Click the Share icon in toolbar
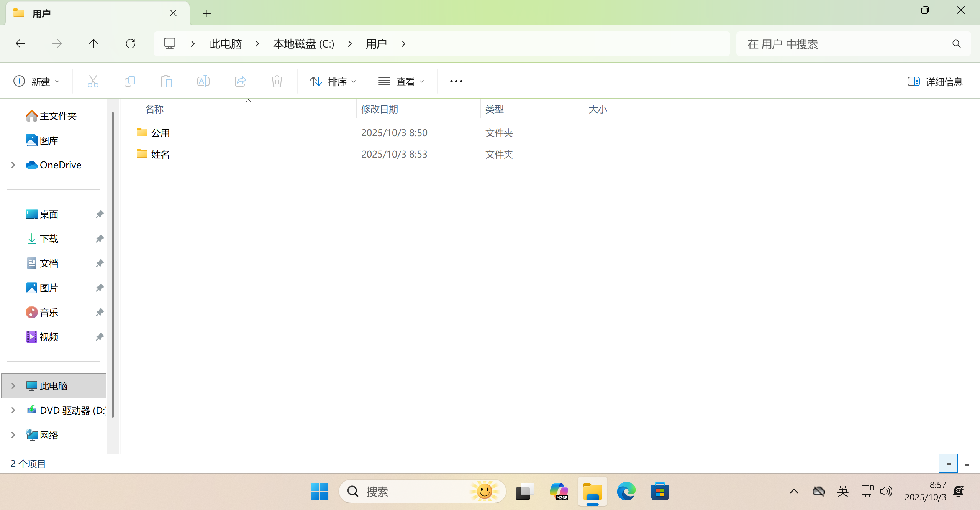This screenshot has height=510, width=980. 240,81
